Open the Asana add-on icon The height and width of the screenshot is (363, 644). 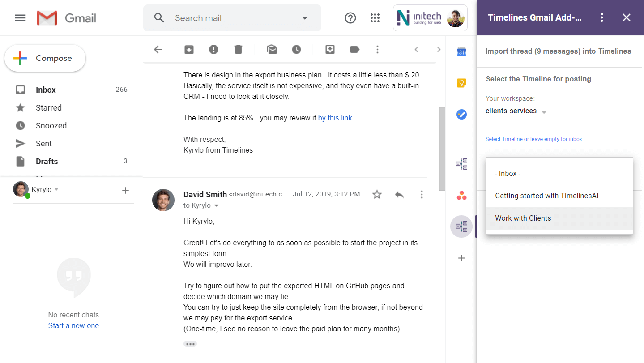(x=461, y=196)
